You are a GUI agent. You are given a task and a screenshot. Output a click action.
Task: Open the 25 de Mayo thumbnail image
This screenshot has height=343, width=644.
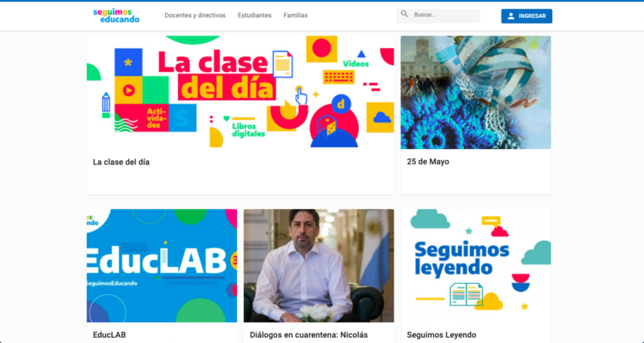click(475, 93)
